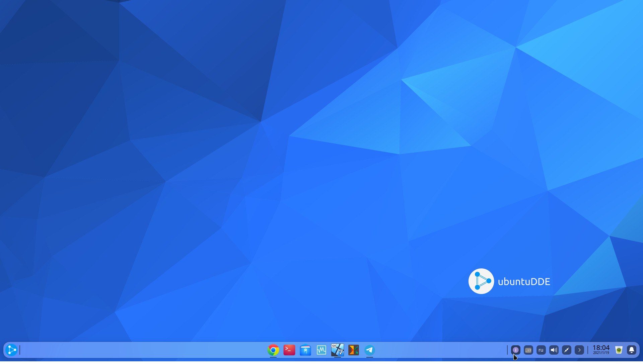The height and width of the screenshot is (364, 643).
Task: Open the network connection plug icon
Action: (567, 350)
